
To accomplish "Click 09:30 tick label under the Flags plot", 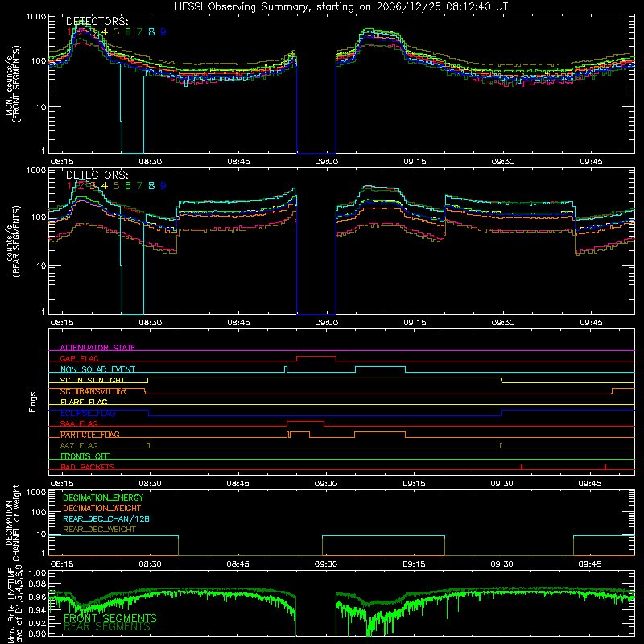I will pos(502,484).
